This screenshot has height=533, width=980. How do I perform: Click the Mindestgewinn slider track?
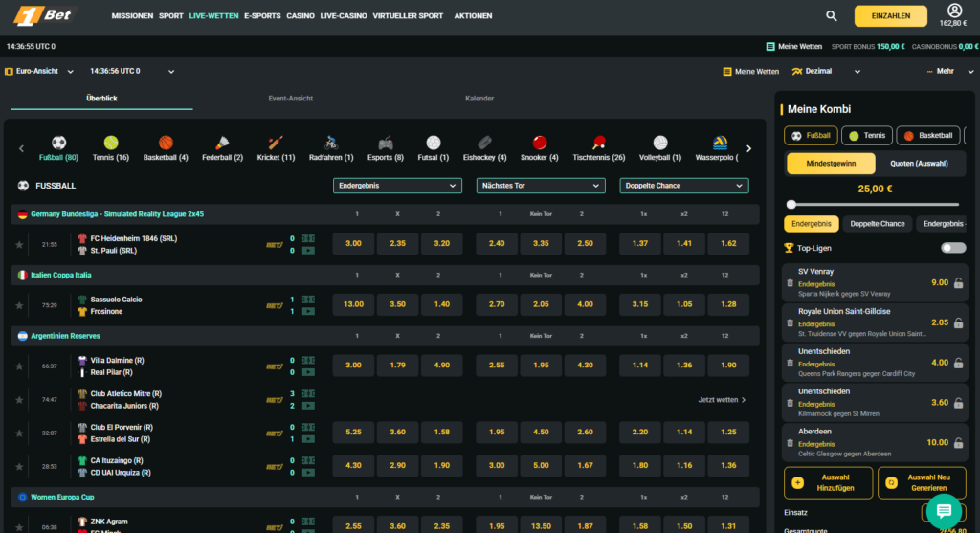point(874,204)
